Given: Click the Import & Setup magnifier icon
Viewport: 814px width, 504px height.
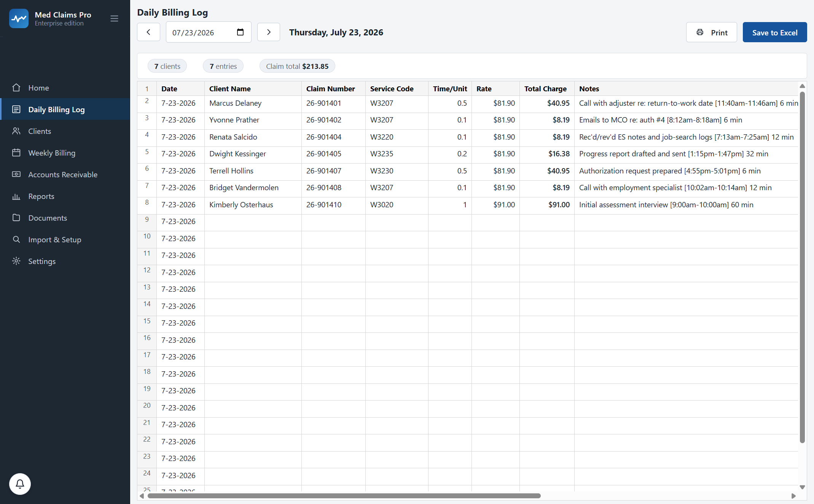Looking at the screenshot, I should [16, 240].
